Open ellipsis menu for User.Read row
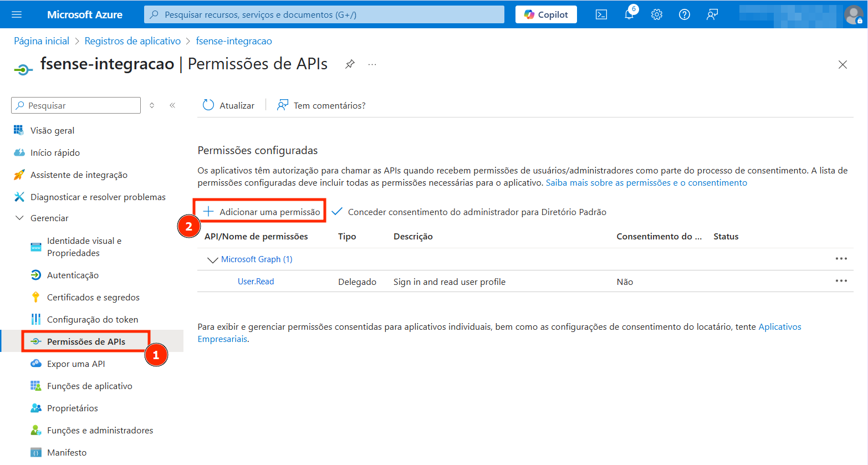The image size is (868, 465). pos(841,281)
